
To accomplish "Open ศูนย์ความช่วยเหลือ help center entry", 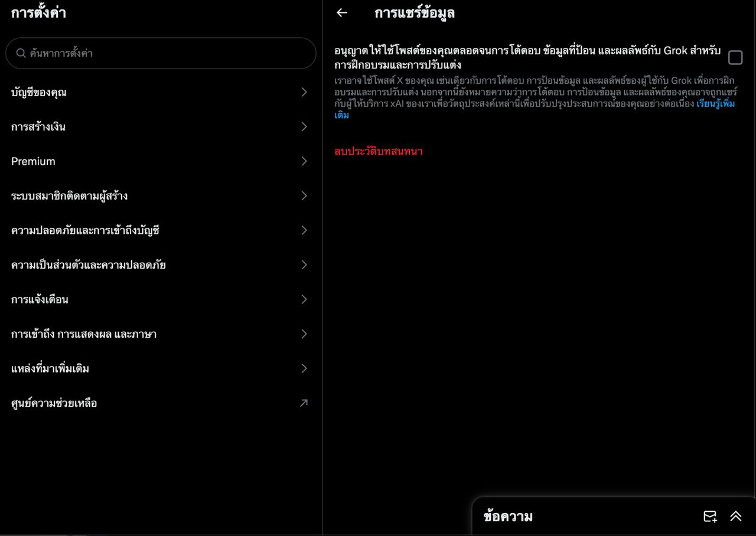I will click(x=161, y=403).
